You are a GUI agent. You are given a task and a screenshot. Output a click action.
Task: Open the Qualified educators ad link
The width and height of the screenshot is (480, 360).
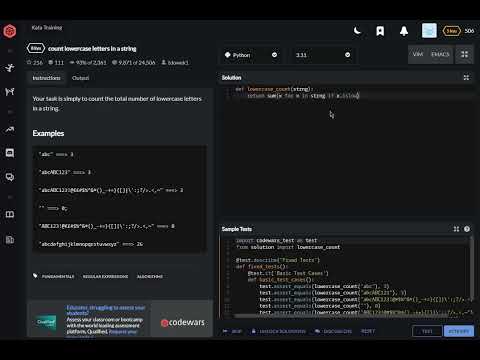tap(106, 310)
